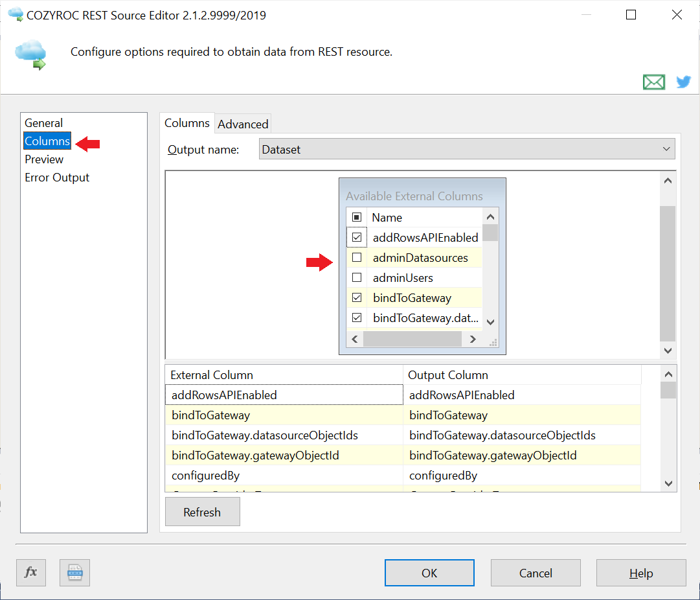
Task: Select Output Column cell addRowsAPIEnabled
Action: click(x=523, y=395)
